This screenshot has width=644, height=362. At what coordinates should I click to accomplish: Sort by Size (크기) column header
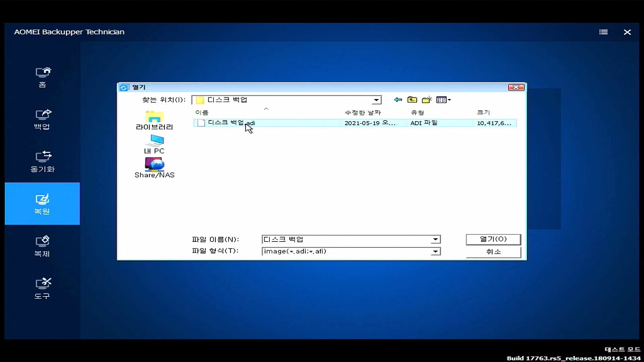tap(484, 113)
